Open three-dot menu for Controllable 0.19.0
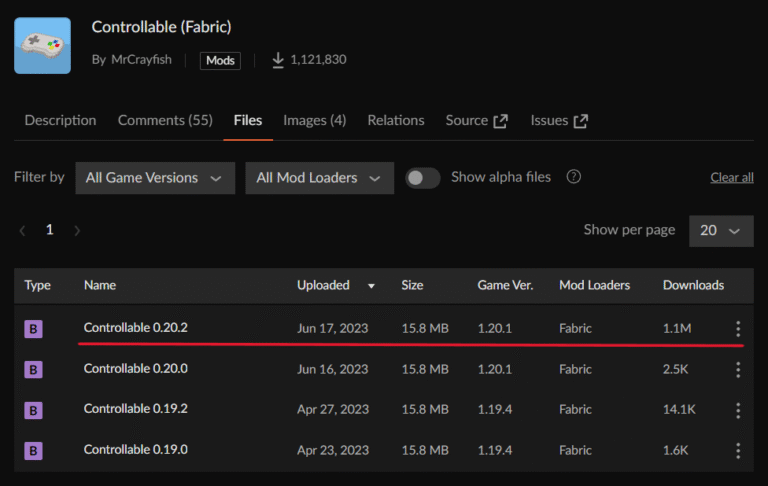Viewport: 768px width, 486px height. click(738, 450)
